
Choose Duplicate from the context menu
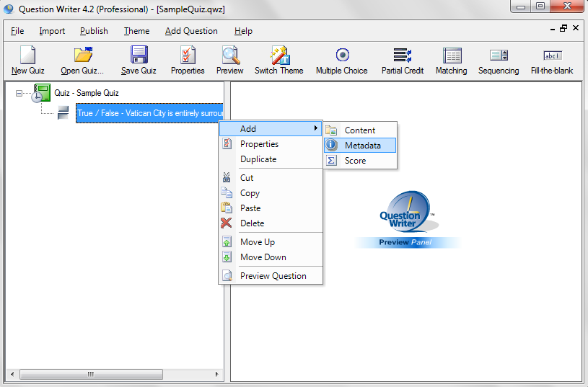271,159
